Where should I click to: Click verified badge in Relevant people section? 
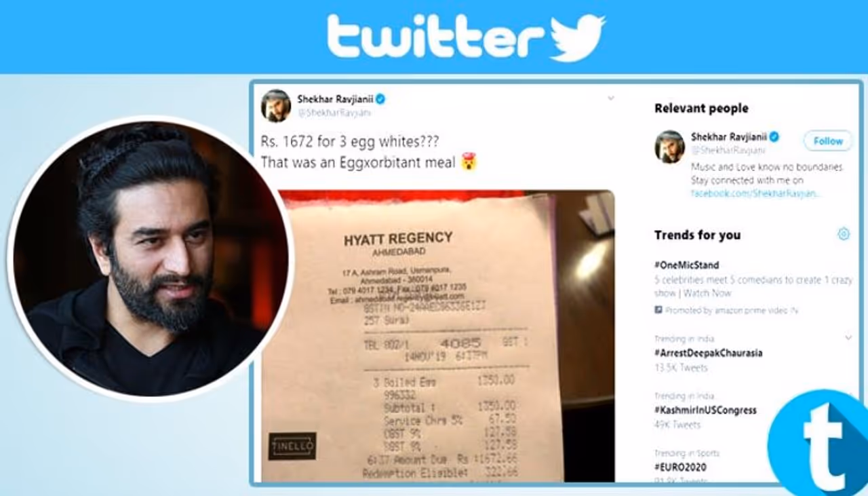(774, 136)
